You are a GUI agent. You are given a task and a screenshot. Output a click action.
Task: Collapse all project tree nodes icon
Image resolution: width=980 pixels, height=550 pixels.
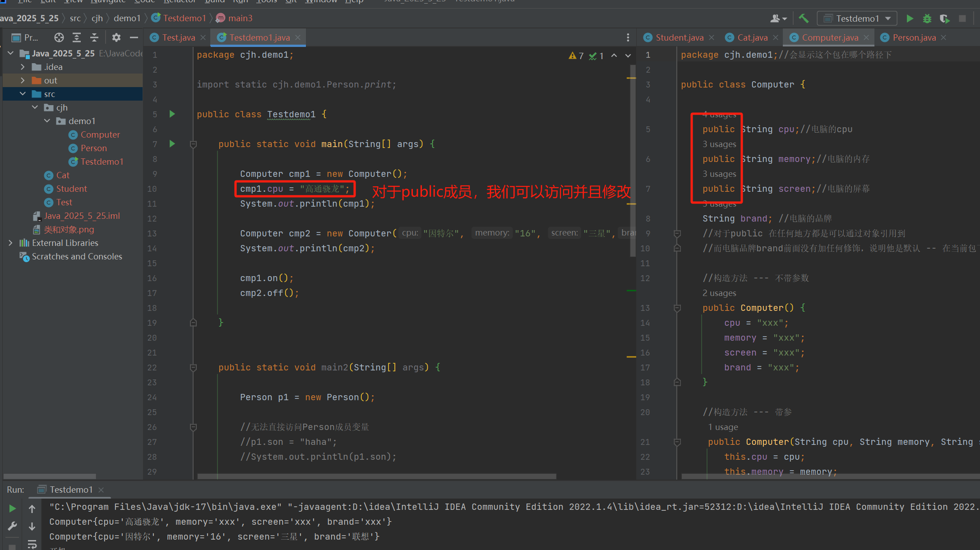coord(94,37)
